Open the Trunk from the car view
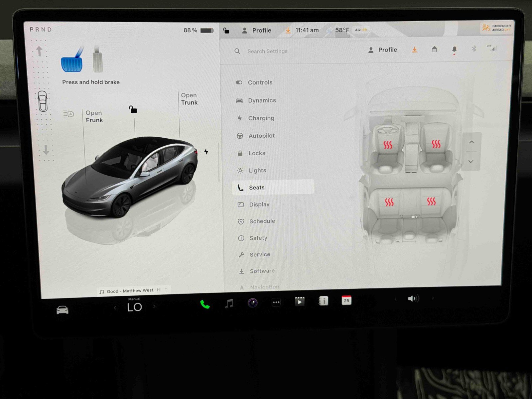 tap(189, 99)
